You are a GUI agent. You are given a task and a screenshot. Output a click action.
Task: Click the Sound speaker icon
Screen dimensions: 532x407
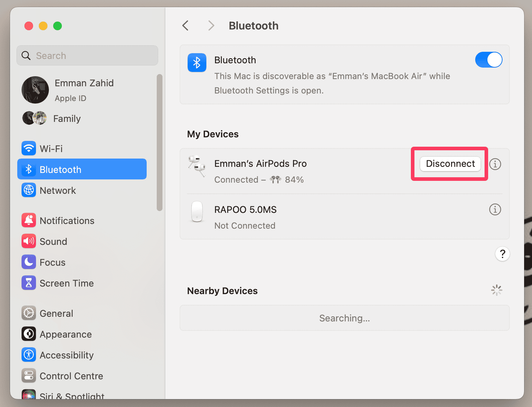pos(29,241)
